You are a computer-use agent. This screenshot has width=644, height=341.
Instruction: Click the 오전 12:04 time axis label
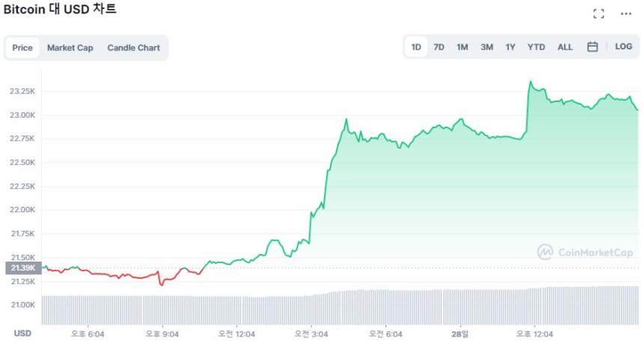(237, 334)
